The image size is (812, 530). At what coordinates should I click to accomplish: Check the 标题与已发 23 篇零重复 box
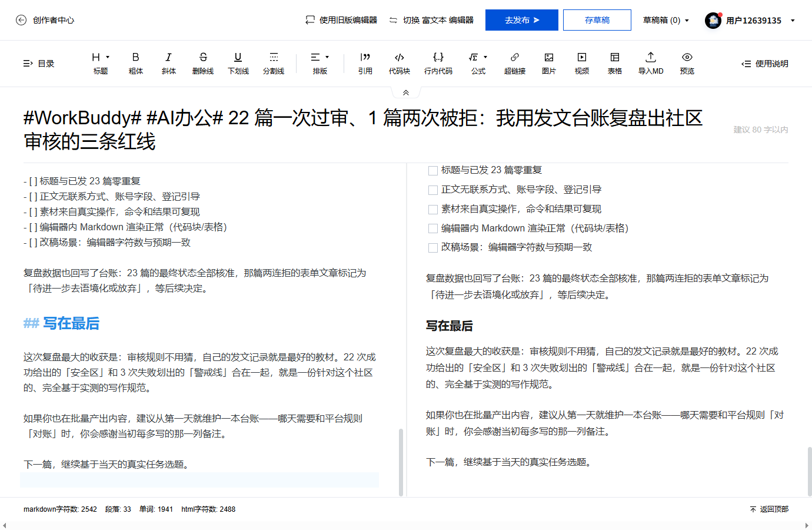(x=433, y=171)
